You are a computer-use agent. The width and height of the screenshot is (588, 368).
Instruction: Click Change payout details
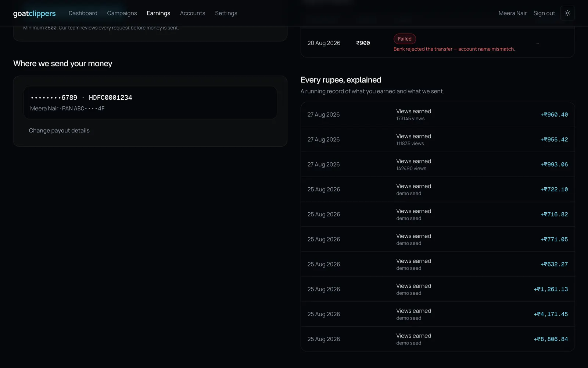click(59, 131)
